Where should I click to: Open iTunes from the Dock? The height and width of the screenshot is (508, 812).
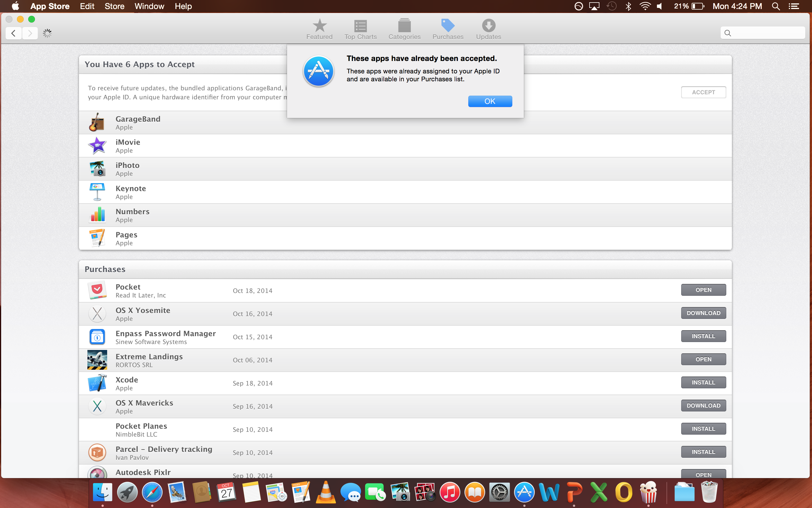(x=450, y=492)
